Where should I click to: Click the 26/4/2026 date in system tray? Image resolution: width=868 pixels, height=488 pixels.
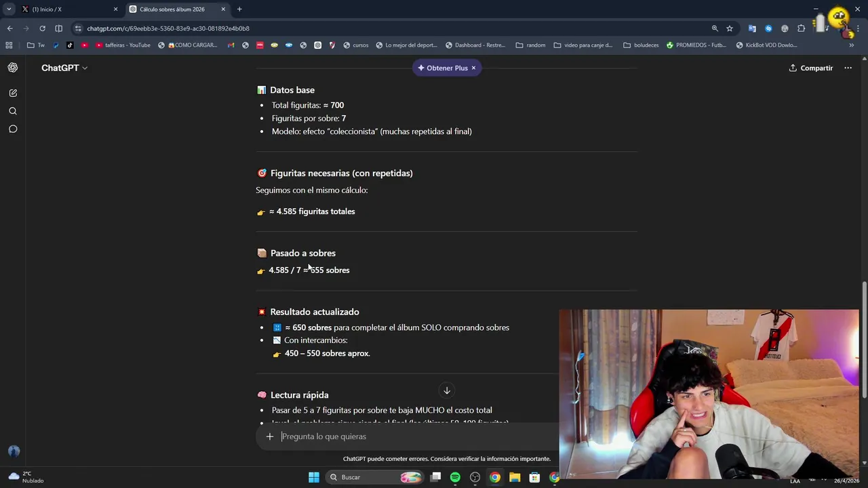[846, 481]
